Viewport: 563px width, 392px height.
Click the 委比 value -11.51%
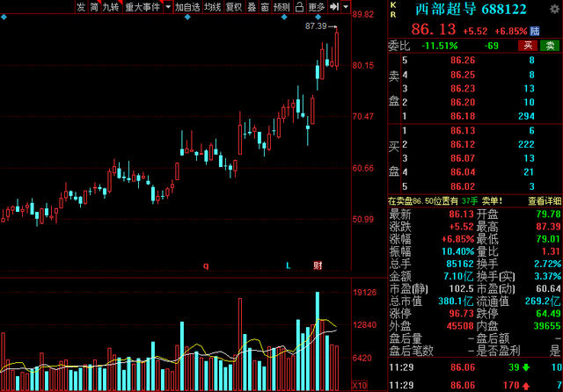pos(440,46)
